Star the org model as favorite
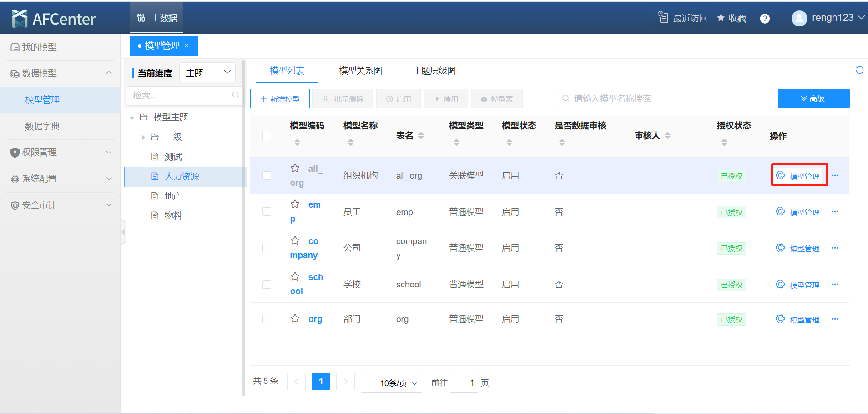 pos(295,318)
